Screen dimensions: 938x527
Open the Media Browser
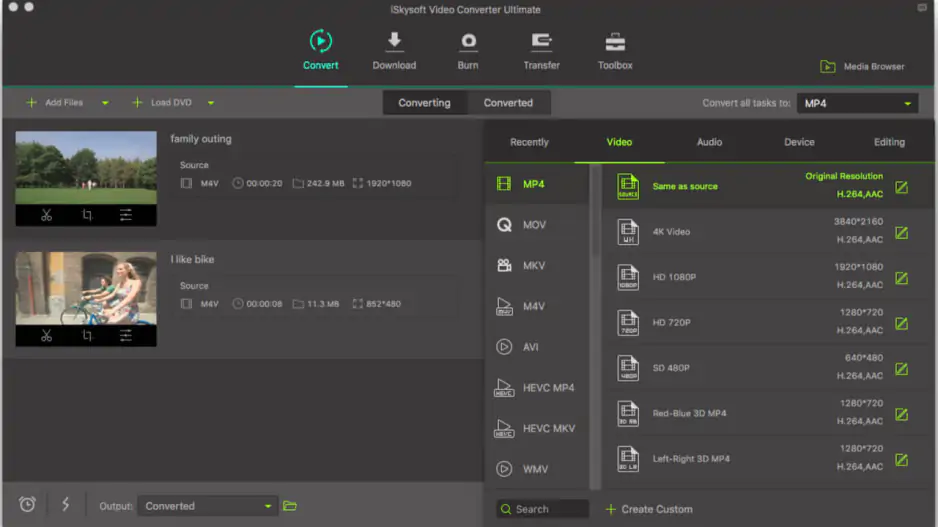click(862, 67)
